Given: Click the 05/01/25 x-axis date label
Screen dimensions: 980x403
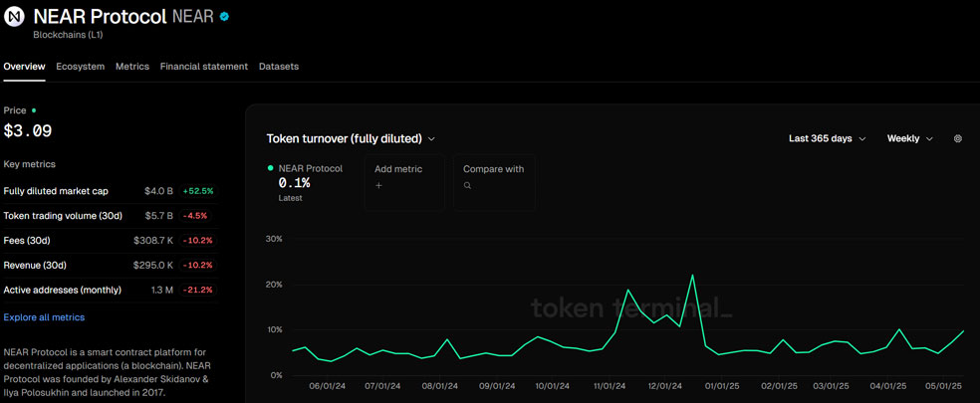Looking at the screenshot, I should (x=943, y=387).
